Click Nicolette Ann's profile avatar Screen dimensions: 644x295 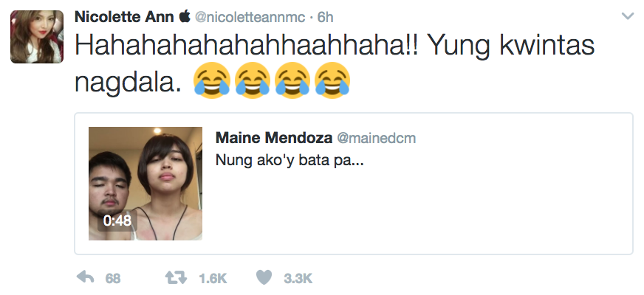pyautogui.click(x=36, y=37)
